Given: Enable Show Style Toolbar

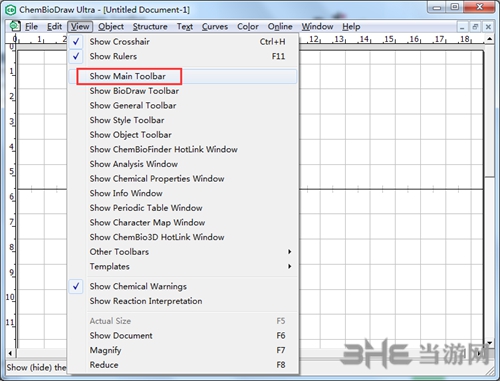Looking at the screenshot, I should point(183,120).
